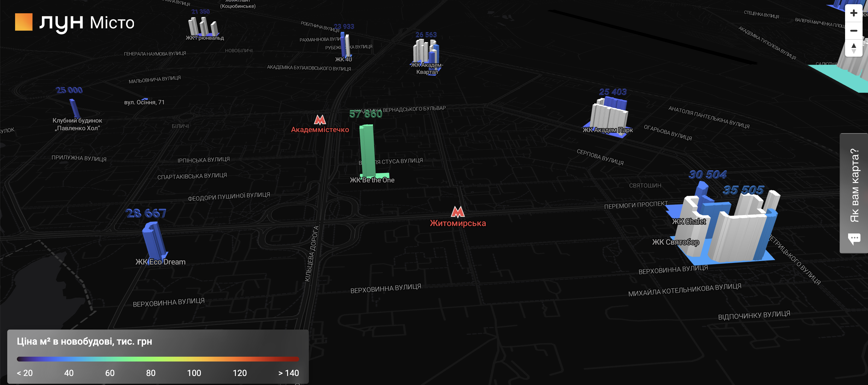Click the Житомирська metro station icon
Image resolution: width=868 pixels, height=385 pixels.
[x=458, y=212]
